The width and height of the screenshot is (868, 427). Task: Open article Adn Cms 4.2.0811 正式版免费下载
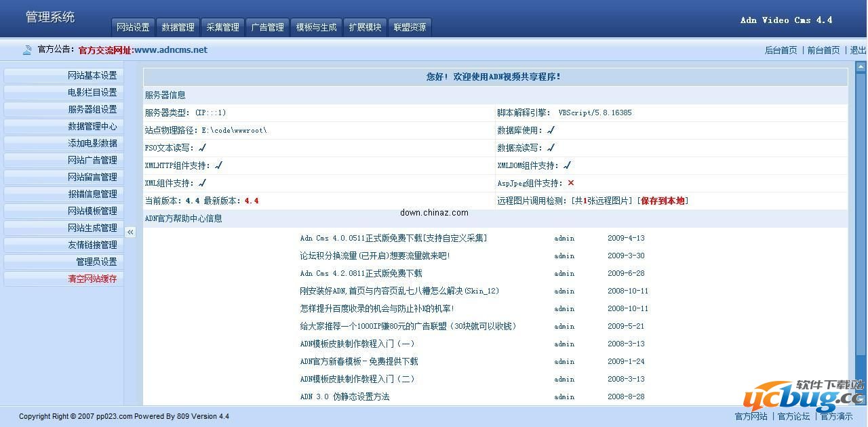pos(359,273)
